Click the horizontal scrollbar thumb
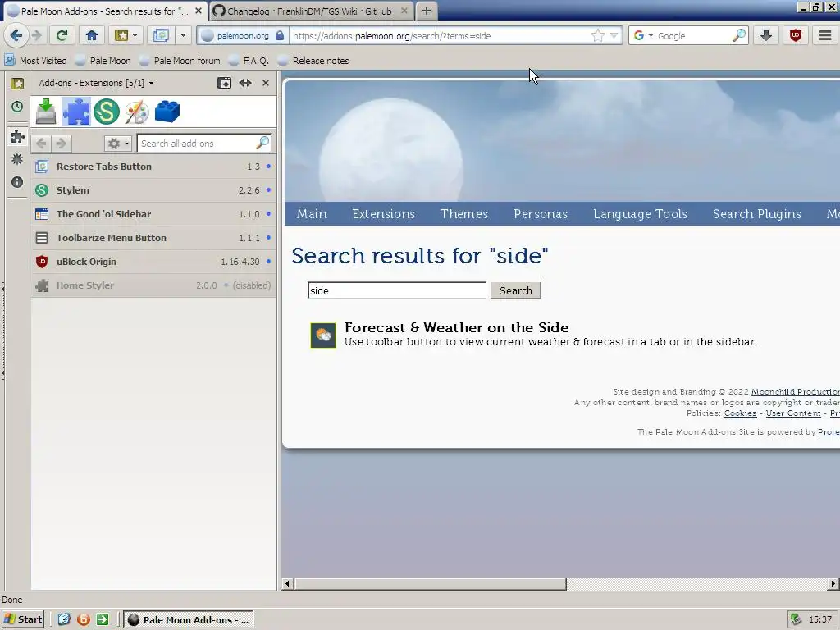 pos(430,583)
